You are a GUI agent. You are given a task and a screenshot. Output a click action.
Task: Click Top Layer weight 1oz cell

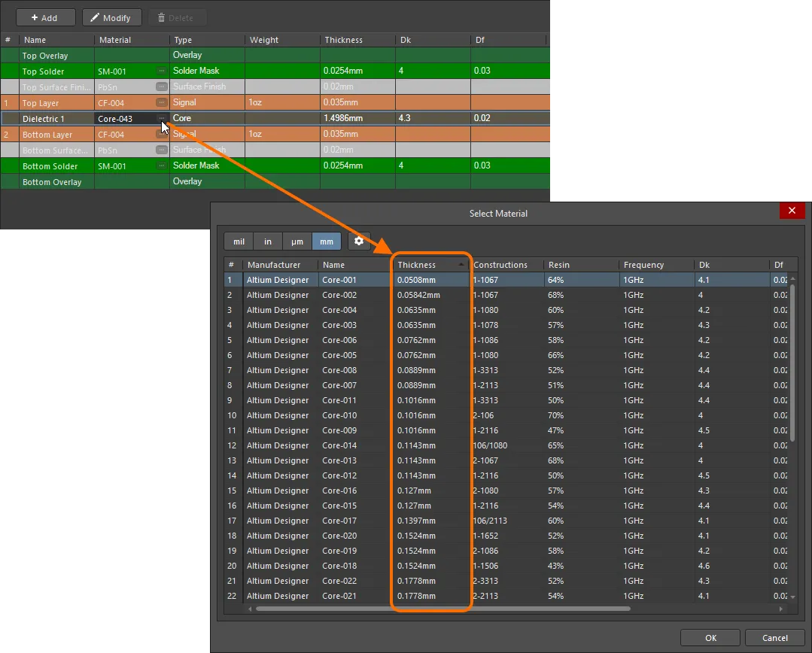click(282, 102)
